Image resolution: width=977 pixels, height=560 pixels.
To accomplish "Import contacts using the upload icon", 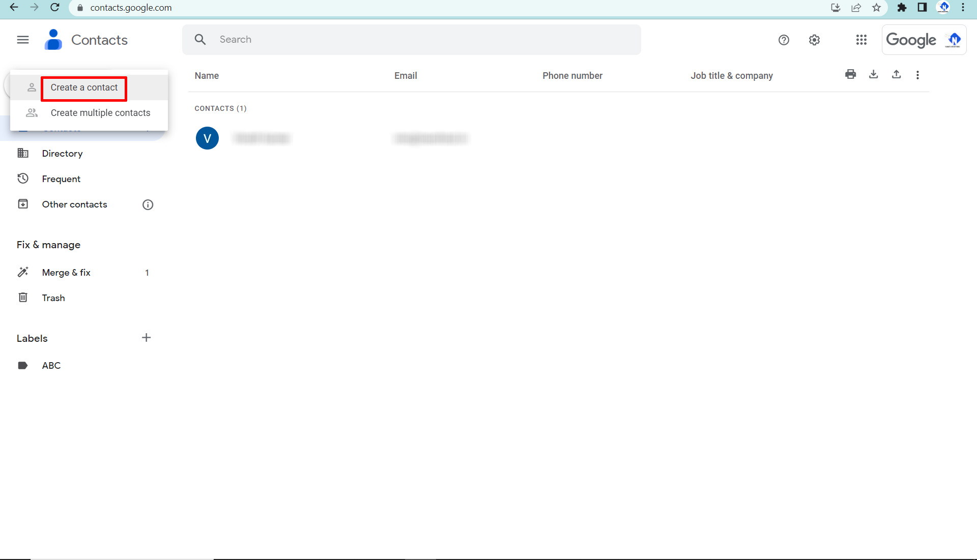I will tap(896, 75).
